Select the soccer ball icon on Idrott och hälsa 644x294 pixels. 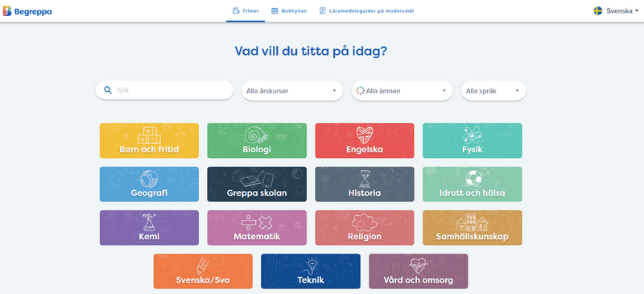(x=473, y=179)
